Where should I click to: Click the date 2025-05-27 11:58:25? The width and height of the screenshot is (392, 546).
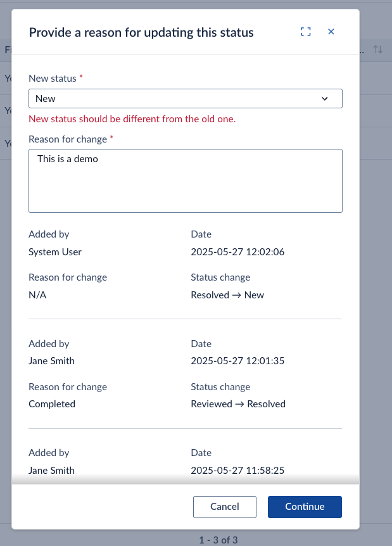pyautogui.click(x=237, y=471)
